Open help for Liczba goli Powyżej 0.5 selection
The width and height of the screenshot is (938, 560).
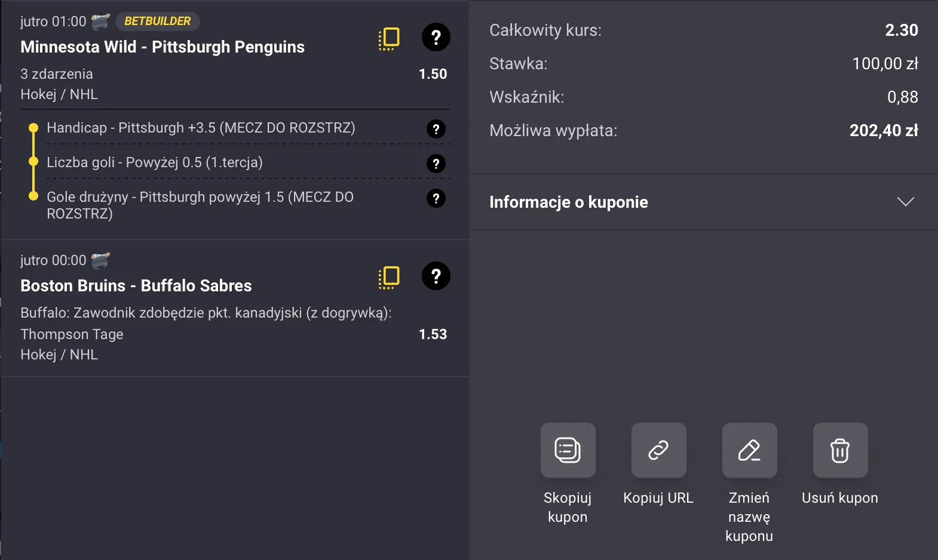[x=436, y=163]
